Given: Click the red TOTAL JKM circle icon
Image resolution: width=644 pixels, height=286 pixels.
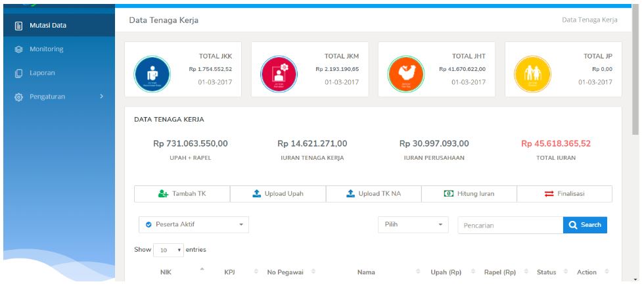Looking at the screenshot, I should (279, 74).
